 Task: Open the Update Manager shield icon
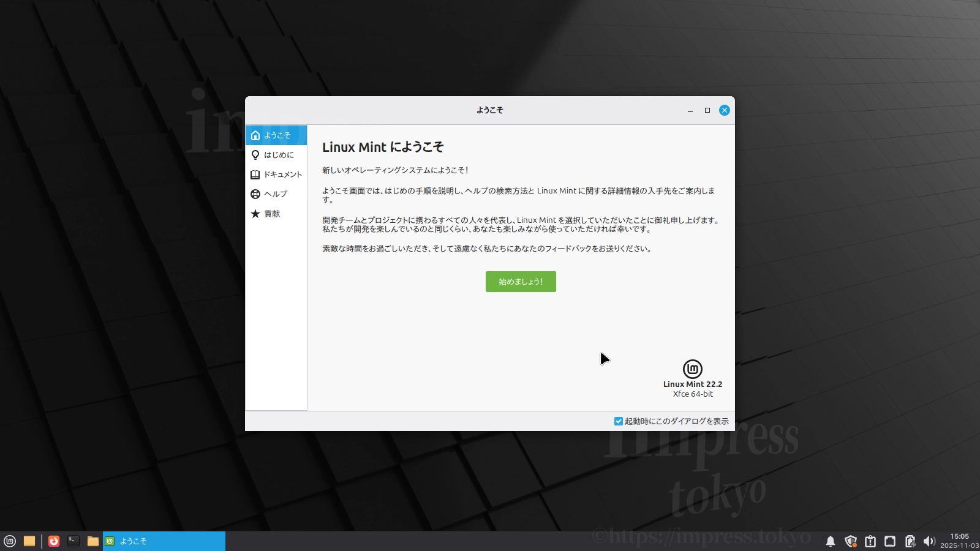click(x=850, y=541)
